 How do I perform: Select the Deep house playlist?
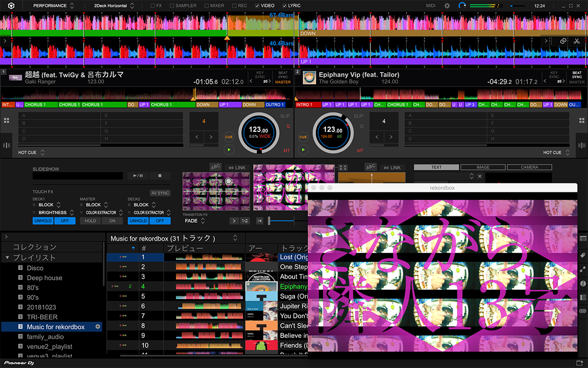pos(45,278)
